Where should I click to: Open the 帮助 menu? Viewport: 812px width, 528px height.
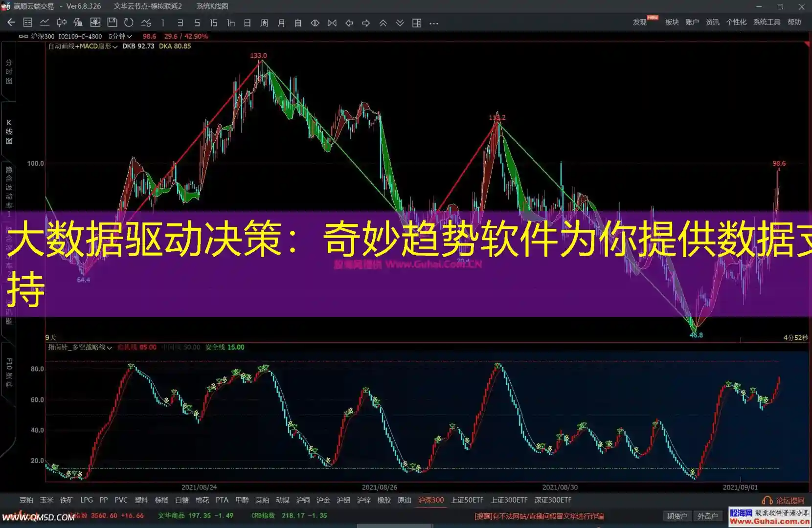[794, 22]
